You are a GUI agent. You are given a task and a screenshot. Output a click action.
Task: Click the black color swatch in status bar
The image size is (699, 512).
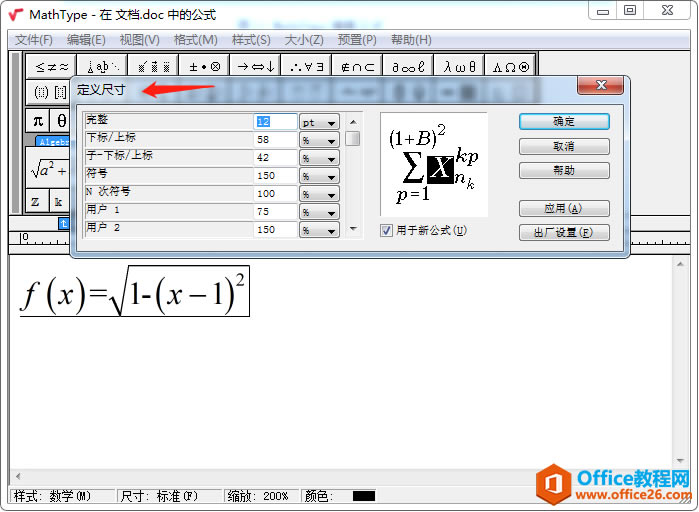pyautogui.click(x=363, y=496)
